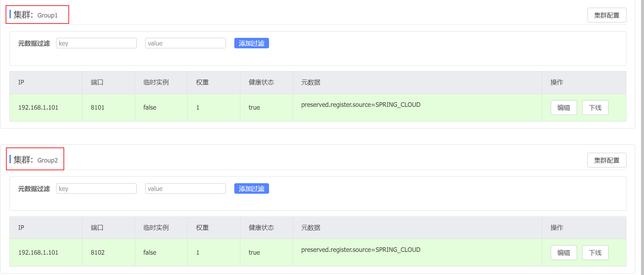
Task: Focus the value input in Group2 filter
Action: pos(186,188)
